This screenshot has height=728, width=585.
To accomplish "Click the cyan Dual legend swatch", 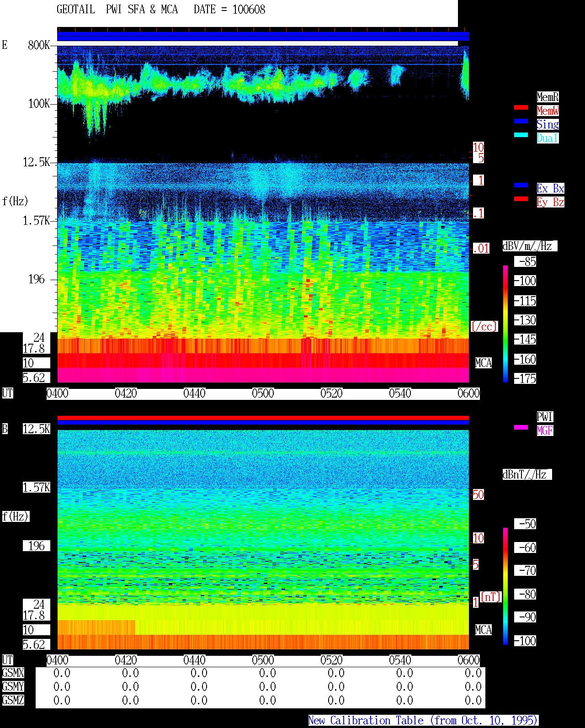I will coord(521,135).
